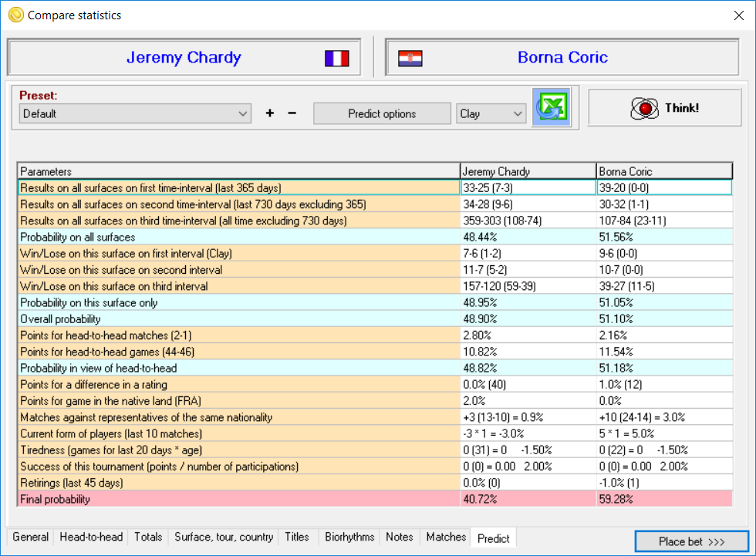Add a preset with the plus icon
This screenshot has height=556, width=756.
(x=270, y=113)
